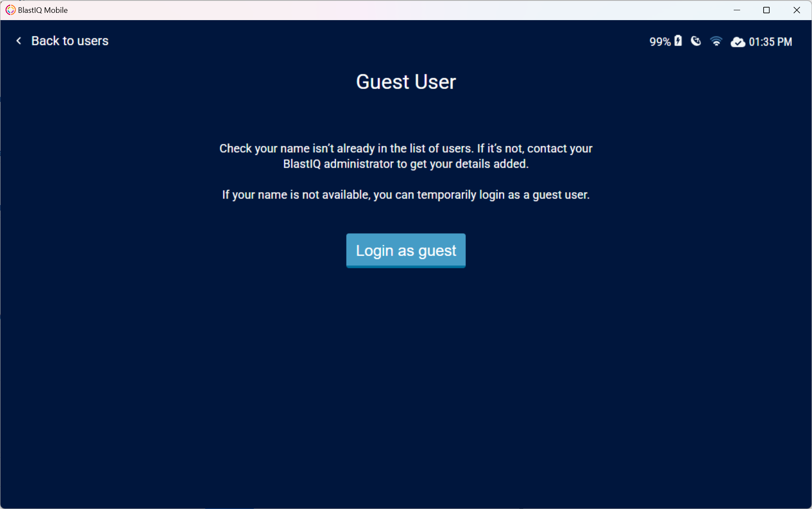
Task: Click the Wi-Fi signal icon
Action: click(x=716, y=41)
